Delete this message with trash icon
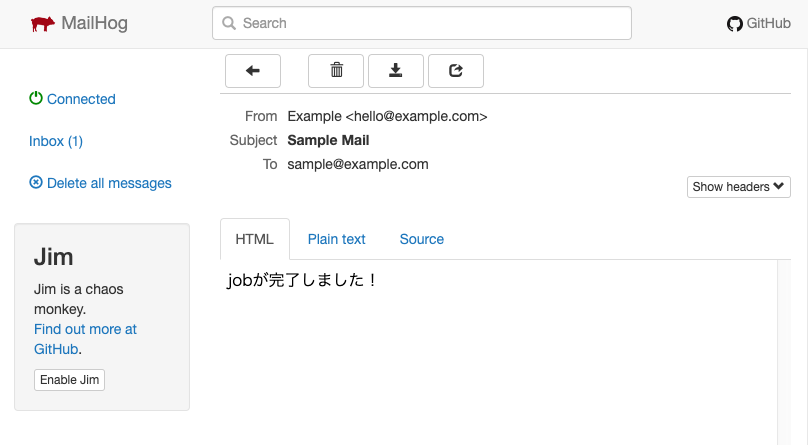Screen dimensions: 808x445 [336, 70]
